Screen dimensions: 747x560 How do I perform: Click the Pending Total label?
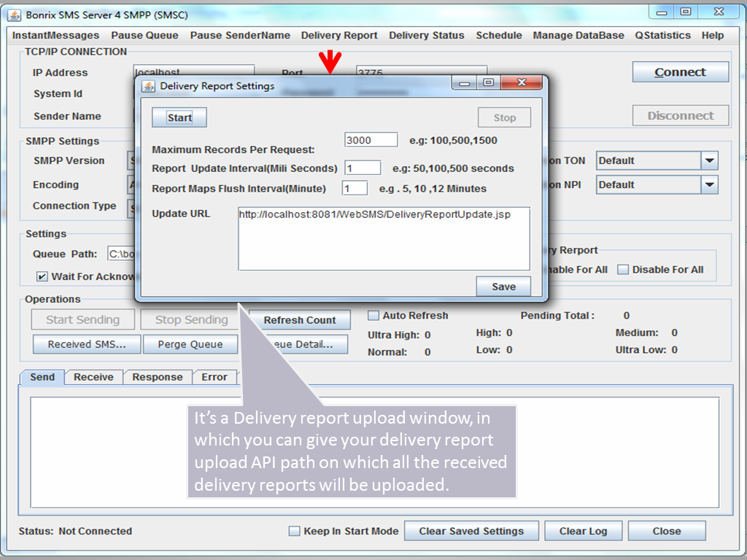click(x=557, y=315)
